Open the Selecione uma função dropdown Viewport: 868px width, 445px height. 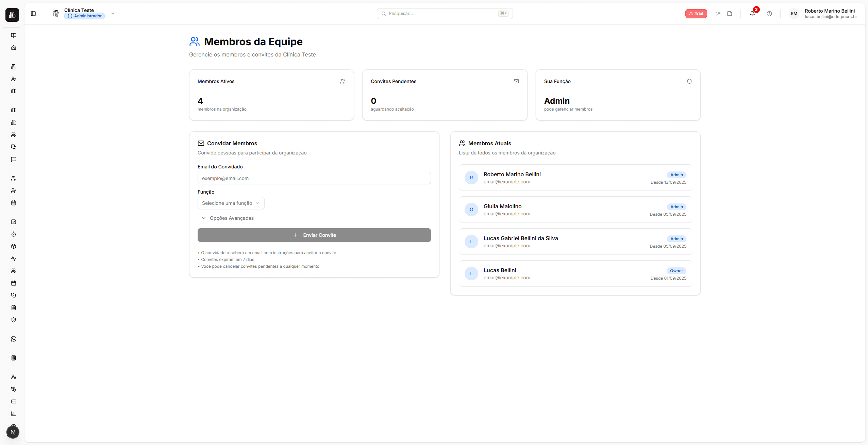pyautogui.click(x=231, y=203)
